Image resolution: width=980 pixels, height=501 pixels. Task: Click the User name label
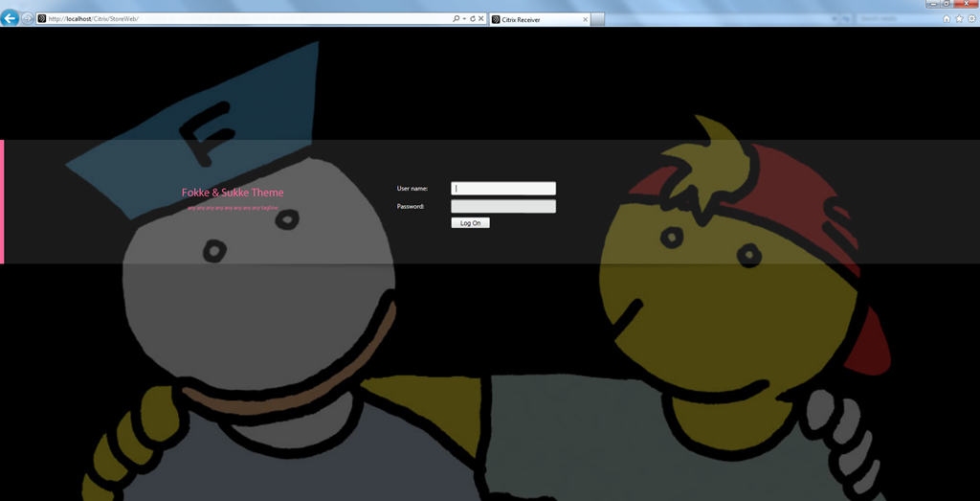pyautogui.click(x=412, y=189)
